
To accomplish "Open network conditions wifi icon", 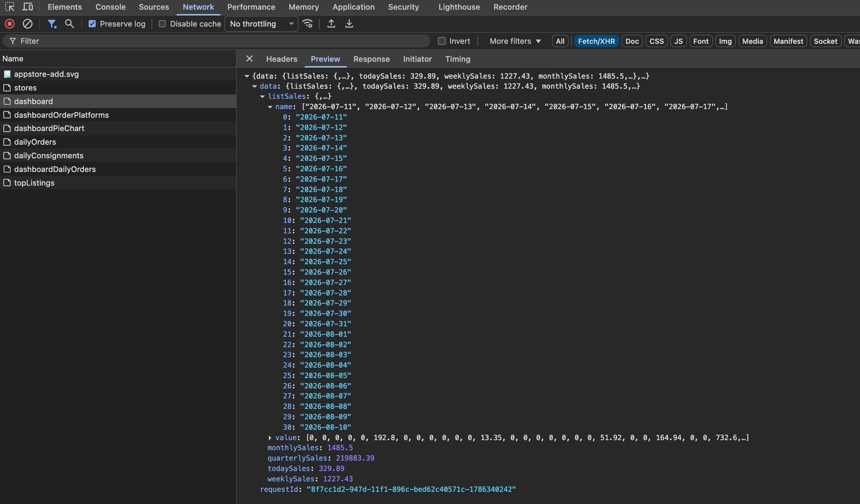I will (308, 24).
